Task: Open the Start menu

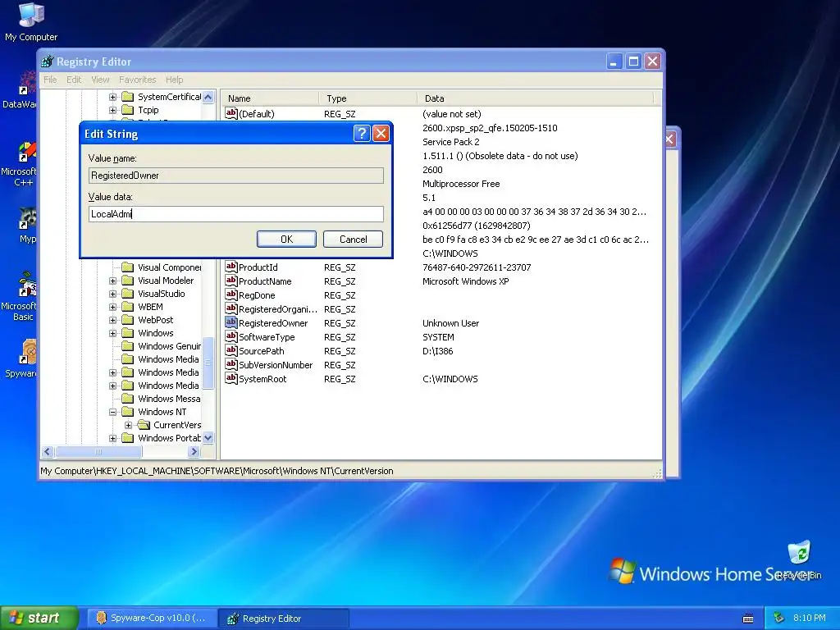Action: pos(39,618)
